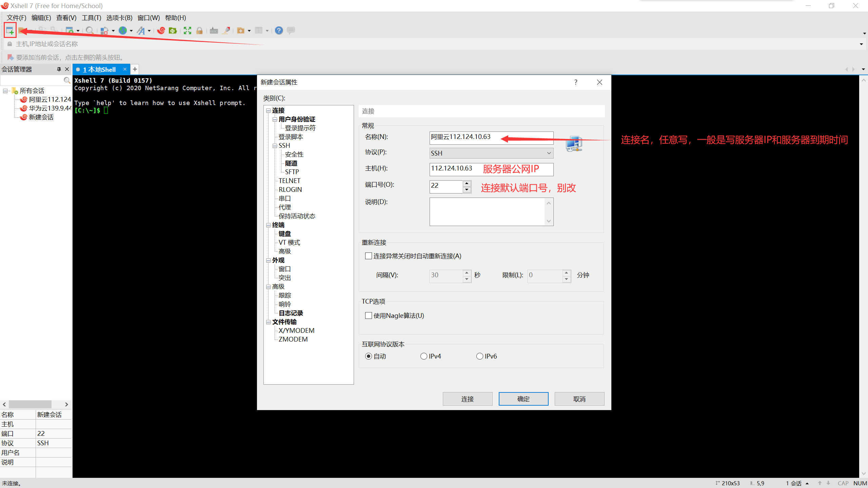Open the 协议 SSH dropdown

click(491, 153)
